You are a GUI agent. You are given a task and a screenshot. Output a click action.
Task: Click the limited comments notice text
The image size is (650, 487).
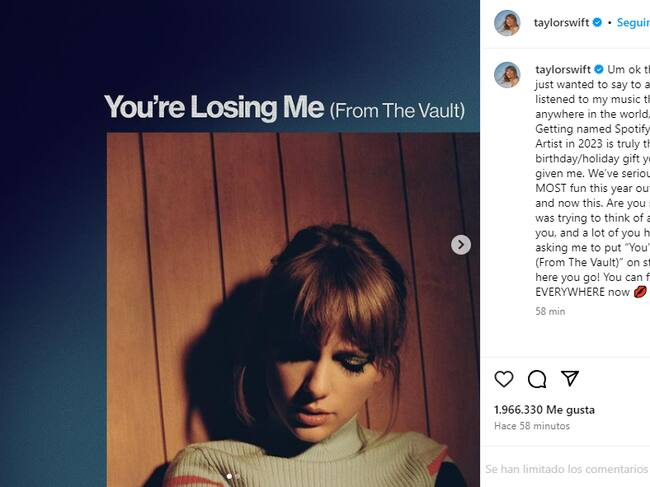(x=567, y=468)
